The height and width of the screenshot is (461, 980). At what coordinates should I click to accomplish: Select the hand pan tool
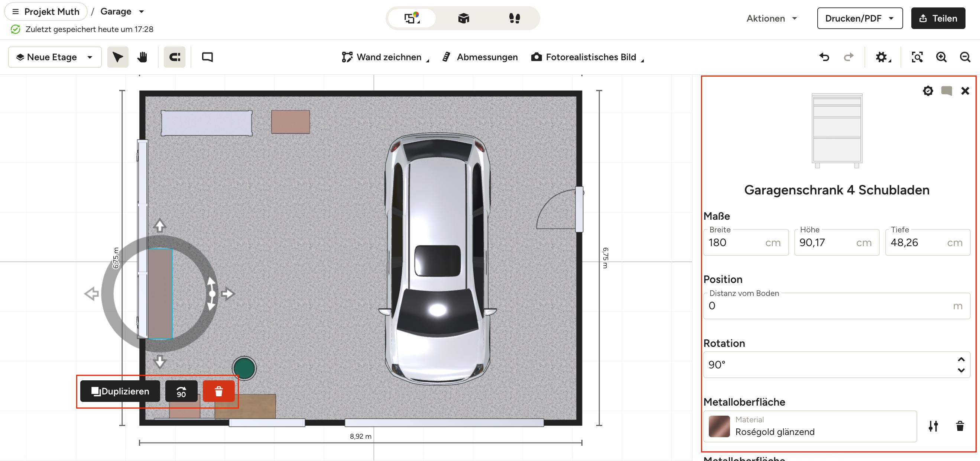pos(142,57)
